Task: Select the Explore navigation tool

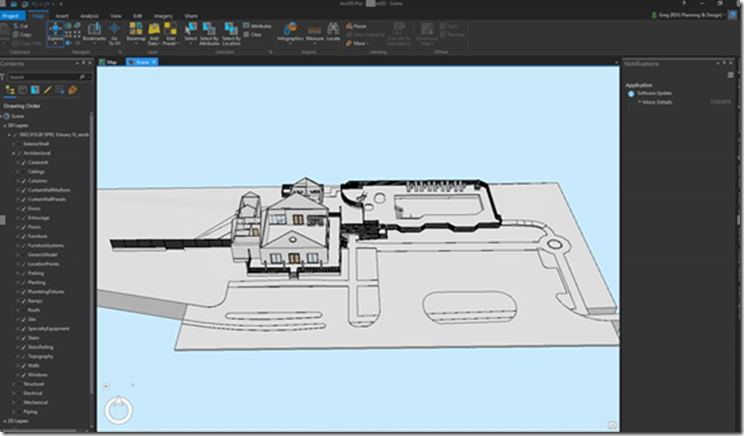Action: (55, 32)
